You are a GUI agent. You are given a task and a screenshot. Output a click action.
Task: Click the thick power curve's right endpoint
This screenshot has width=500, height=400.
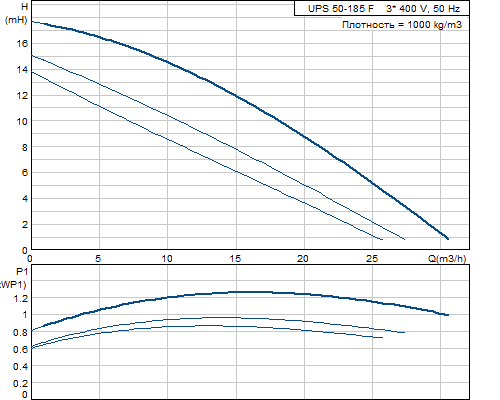point(448,315)
